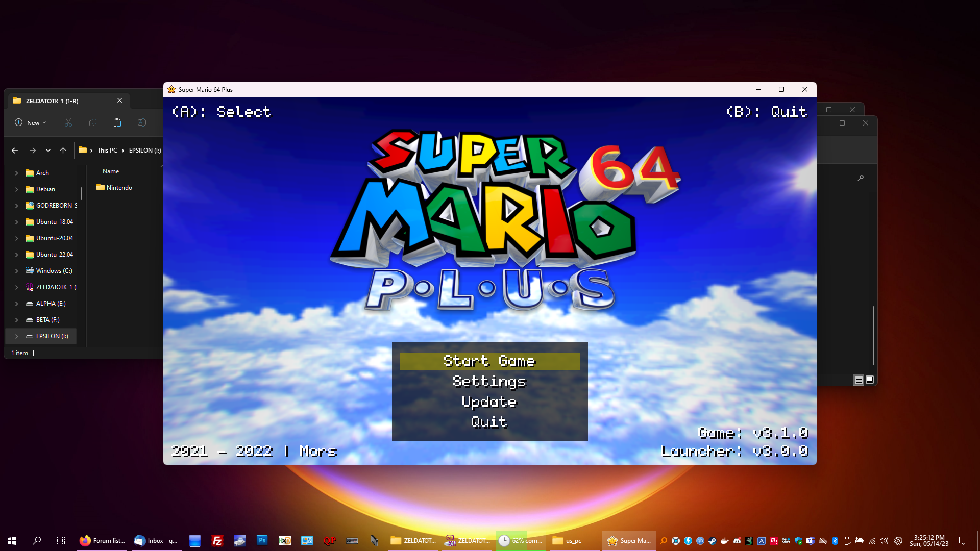Open Docker whale tray icon

click(725, 541)
